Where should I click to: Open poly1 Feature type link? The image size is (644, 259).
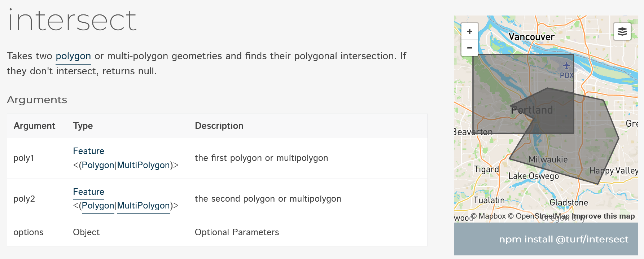pos(88,151)
